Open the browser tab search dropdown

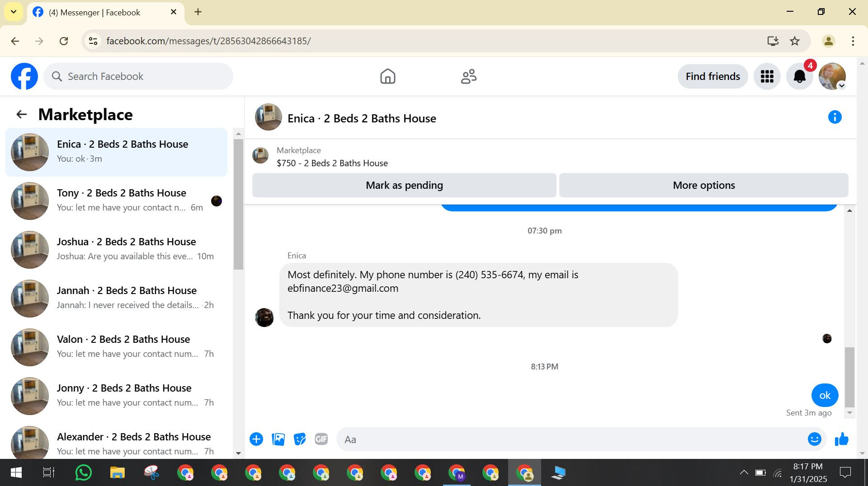14,12
